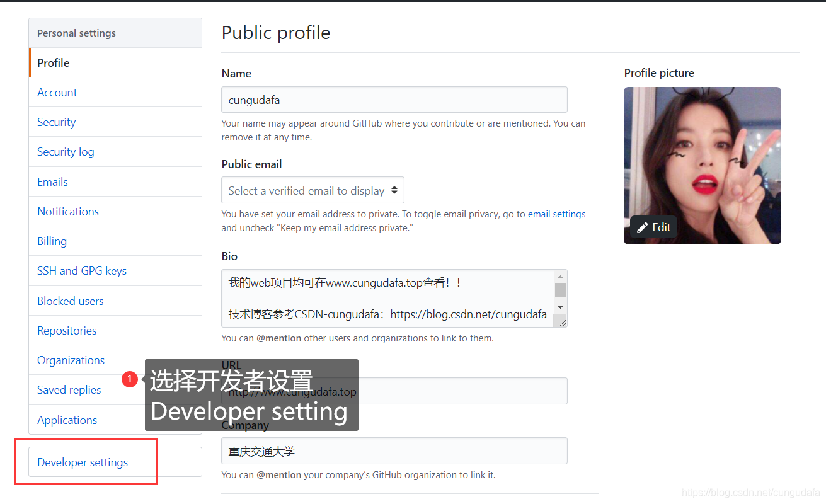
Task: Open SSH and GPG keys
Action: (115, 271)
